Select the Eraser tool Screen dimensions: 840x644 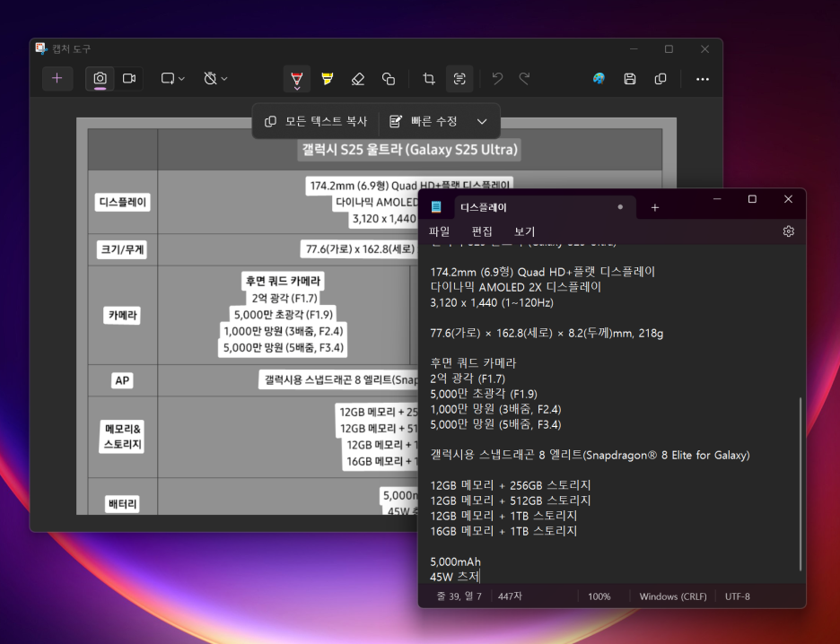(x=358, y=79)
